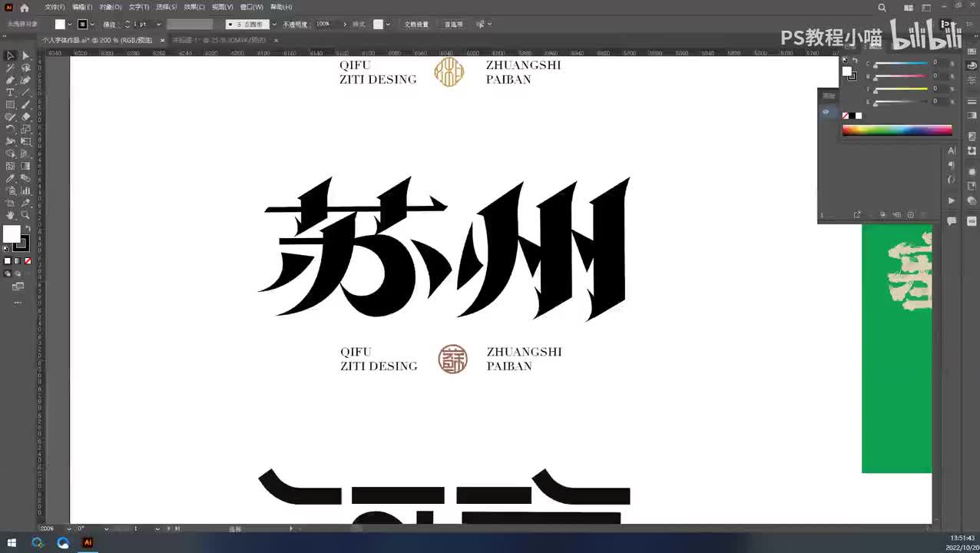The image size is (980, 553).
Task: Select the Slice tool
Action: 25,203
